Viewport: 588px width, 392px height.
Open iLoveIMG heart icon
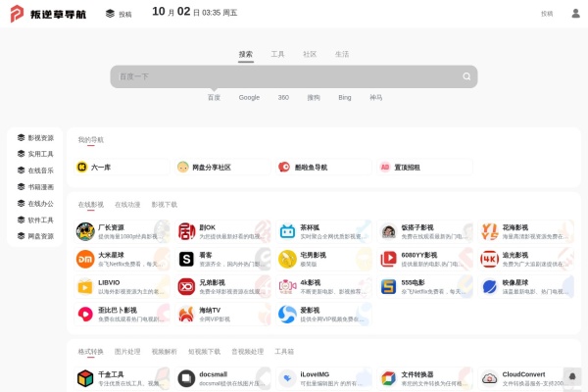(x=287, y=378)
